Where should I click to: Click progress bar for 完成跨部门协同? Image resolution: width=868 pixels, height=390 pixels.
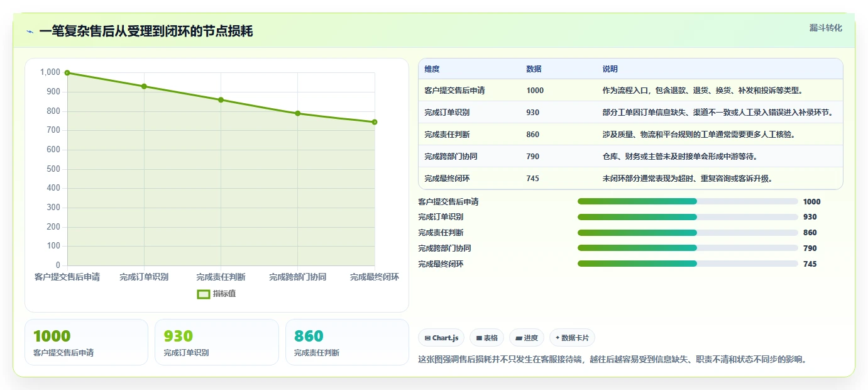tap(688, 248)
